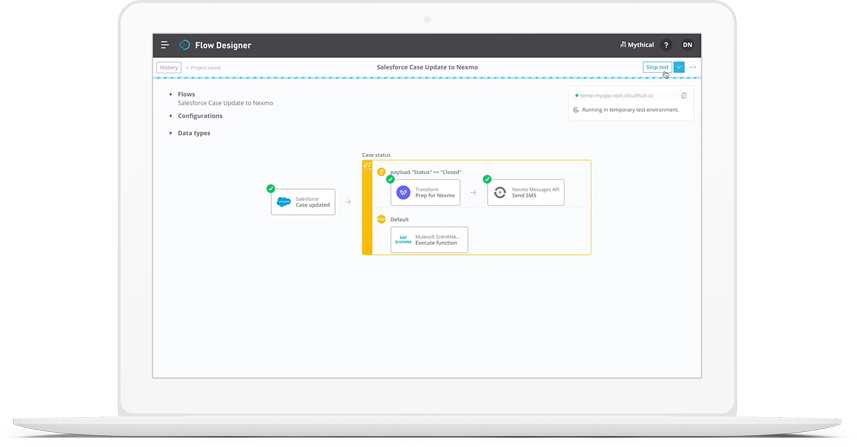The width and height of the screenshot is (857, 447).
Task: Open the Mythical organization selector
Action: (x=637, y=45)
